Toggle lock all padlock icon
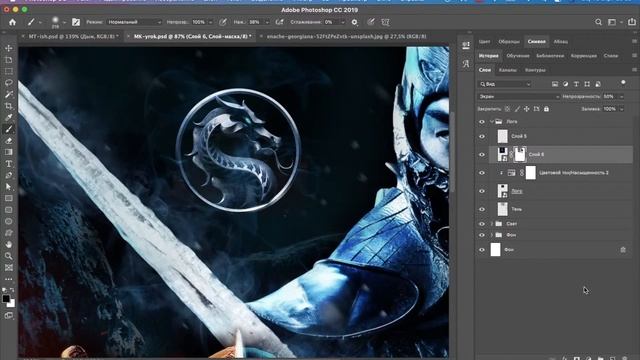The width and height of the screenshot is (640, 360). (546, 109)
